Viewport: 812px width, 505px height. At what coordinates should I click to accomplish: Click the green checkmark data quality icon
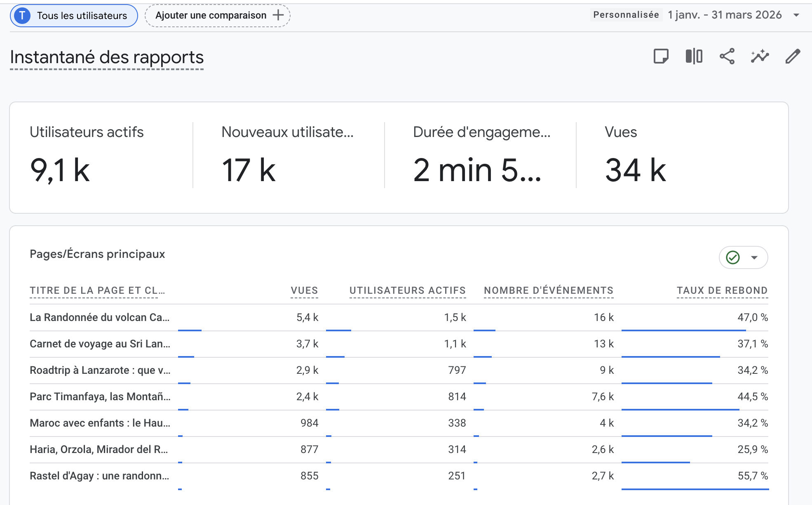pos(732,257)
